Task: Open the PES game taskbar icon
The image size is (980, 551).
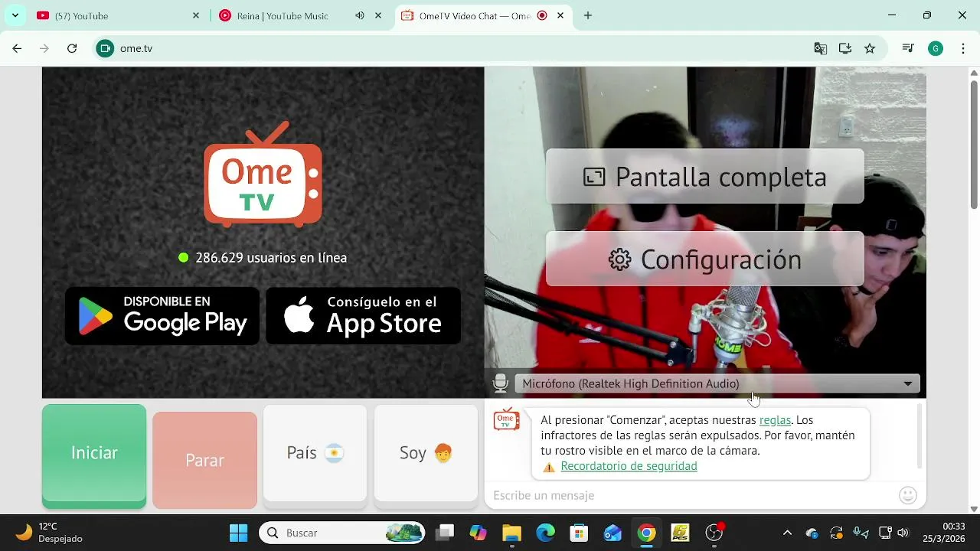Action: [x=680, y=533]
